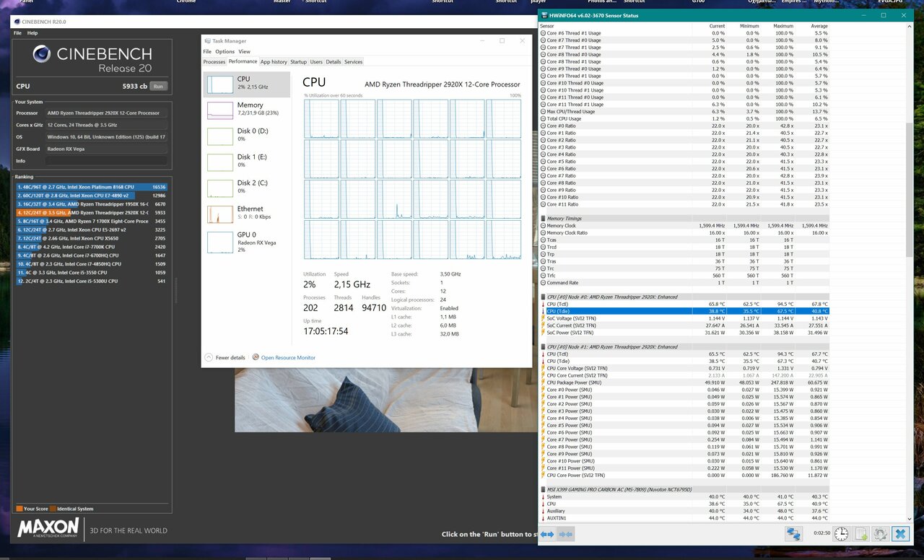This screenshot has width=924, height=560.
Task: Switch to Services tab in Task Manager
Action: tap(354, 62)
